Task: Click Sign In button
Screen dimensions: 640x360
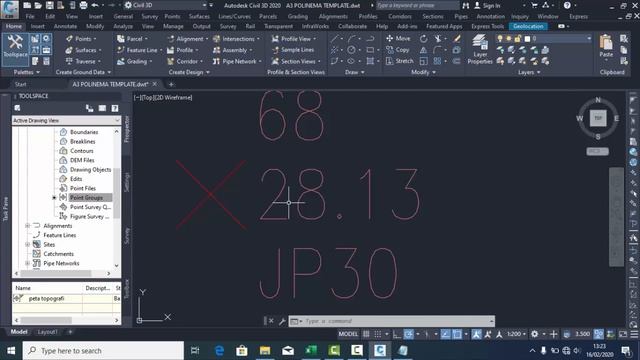Action: (487, 5)
